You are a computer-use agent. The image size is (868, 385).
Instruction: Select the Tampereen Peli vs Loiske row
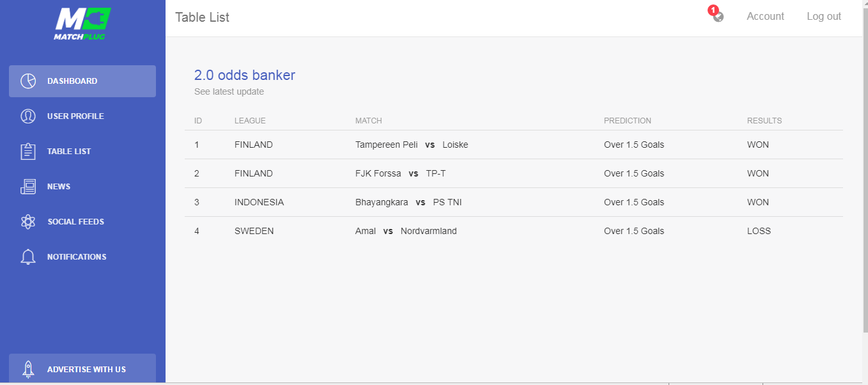coord(514,145)
